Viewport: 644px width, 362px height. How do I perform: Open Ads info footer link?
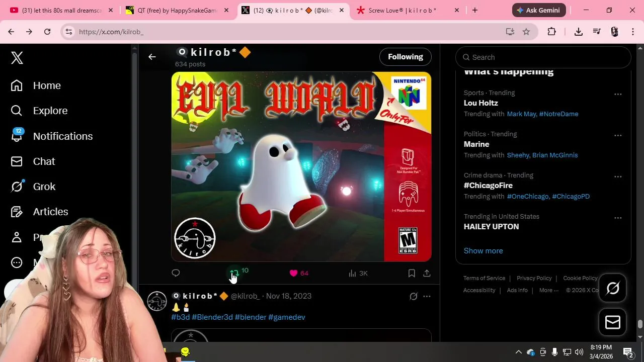click(x=517, y=290)
